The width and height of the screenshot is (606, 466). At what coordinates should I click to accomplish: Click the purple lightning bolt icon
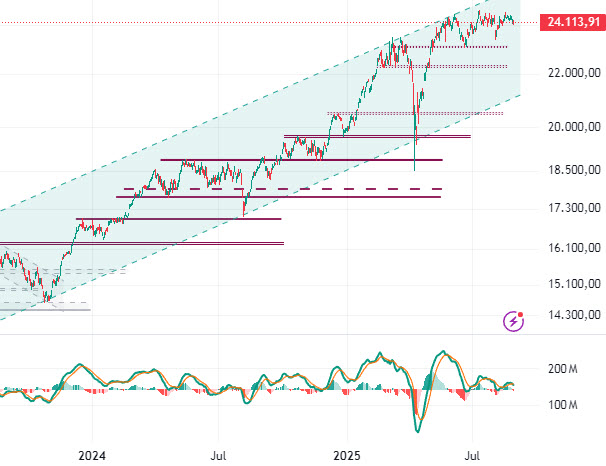tap(514, 321)
